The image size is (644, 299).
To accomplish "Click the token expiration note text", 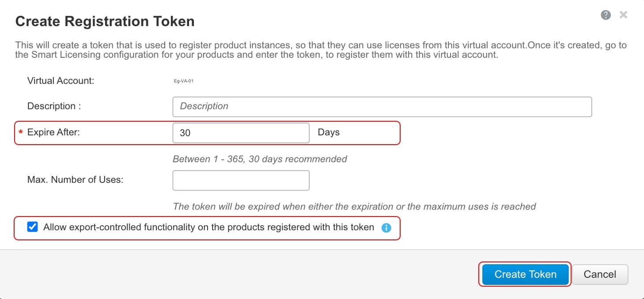I will (354, 206).
